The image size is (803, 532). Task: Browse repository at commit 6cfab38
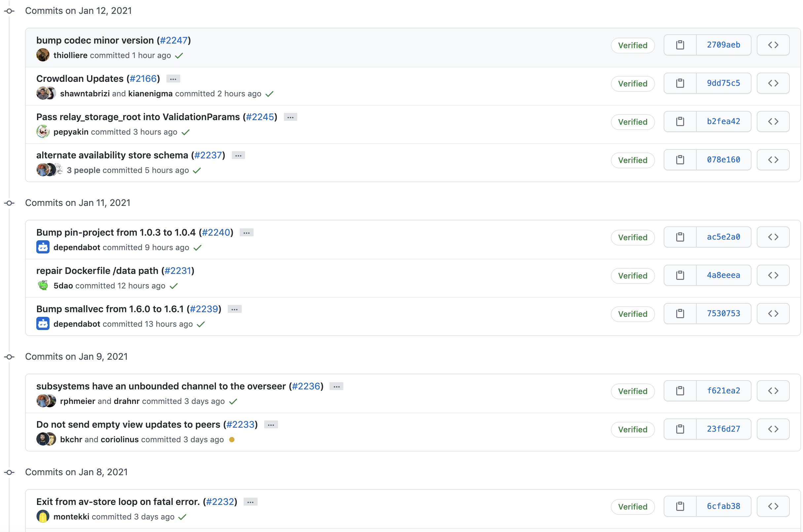point(773,506)
